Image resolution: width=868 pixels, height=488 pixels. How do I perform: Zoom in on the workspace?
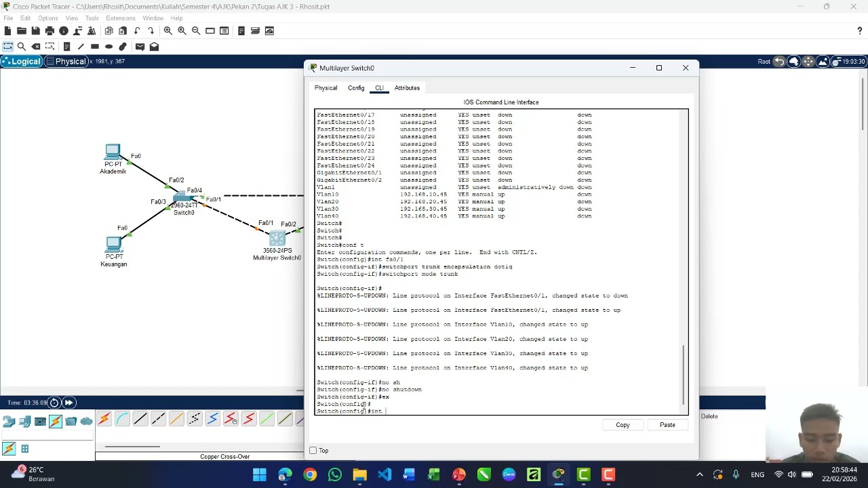[167, 30]
